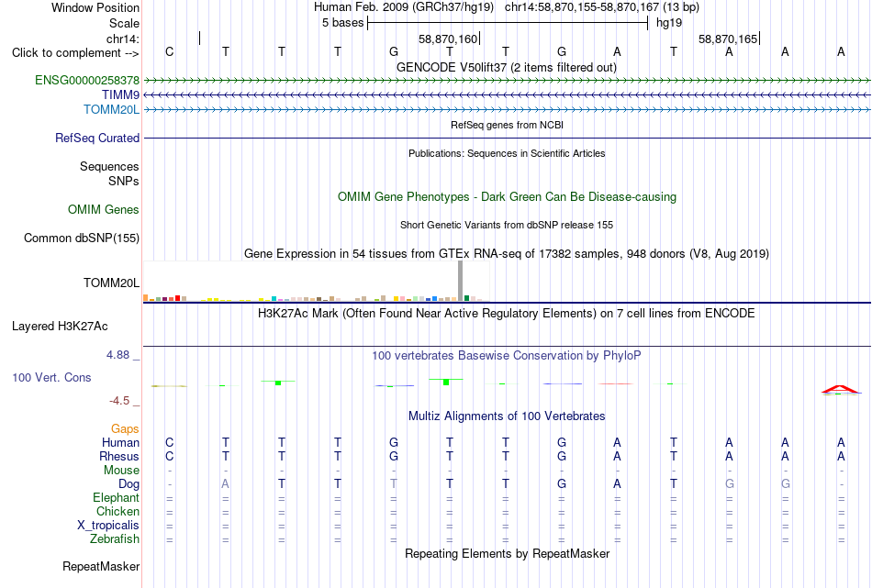Screen dimensions: 872x588
Task: Click the tall gray GTEx expression bar
Action: click(460, 281)
